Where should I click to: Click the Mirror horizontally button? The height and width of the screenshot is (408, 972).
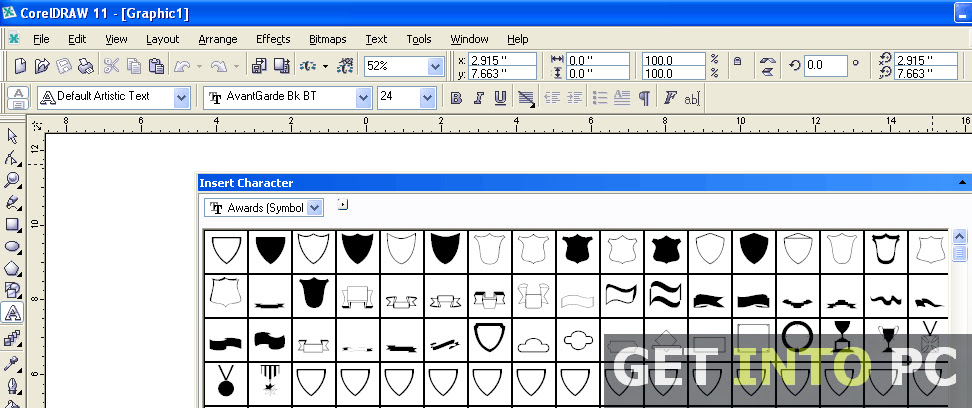click(767, 59)
